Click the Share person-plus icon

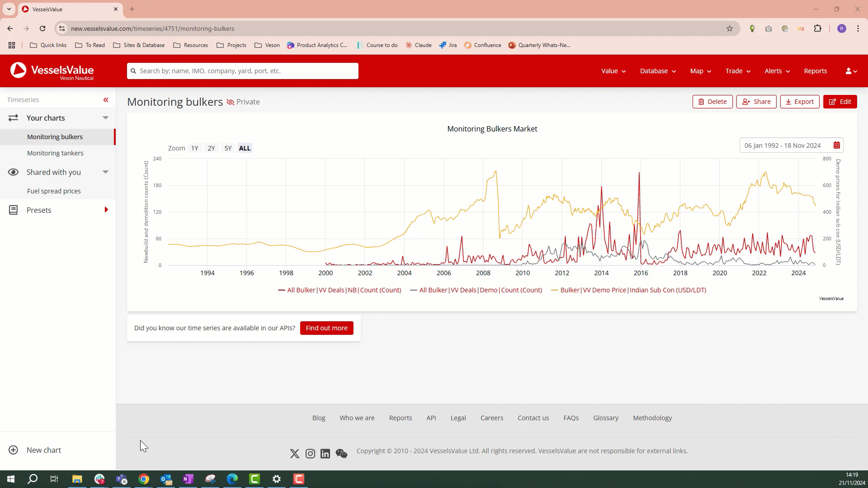(746, 102)
